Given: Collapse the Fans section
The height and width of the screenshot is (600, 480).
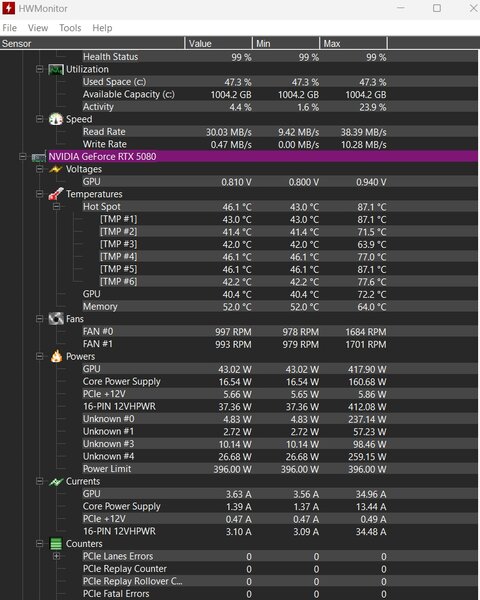Looking at the screenshot, I should (39, 319).
